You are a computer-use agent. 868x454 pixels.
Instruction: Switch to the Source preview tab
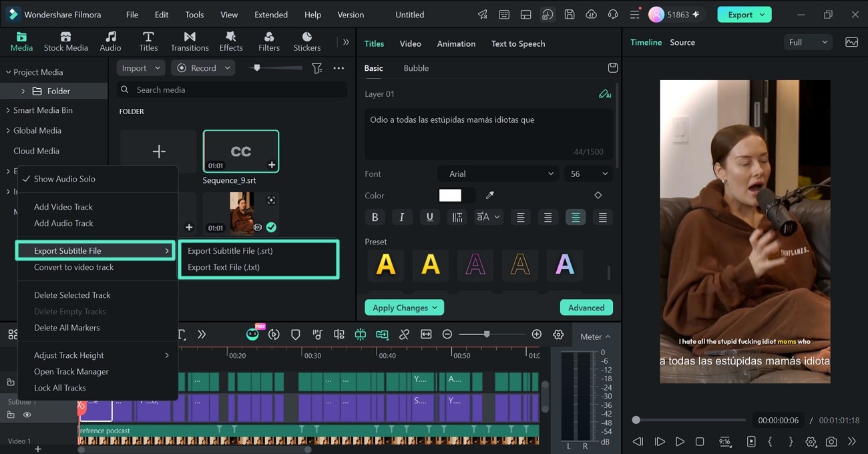(682, 42)
